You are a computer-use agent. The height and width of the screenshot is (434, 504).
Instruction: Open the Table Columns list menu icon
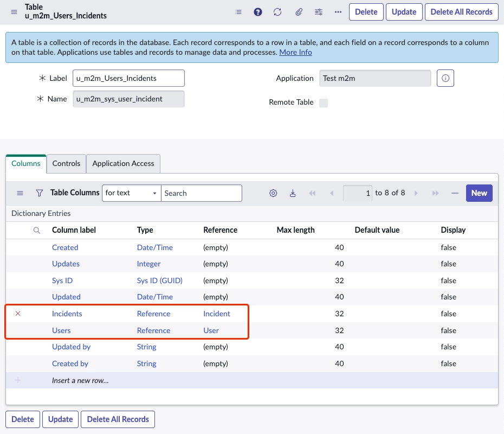[x=20, y=193]
